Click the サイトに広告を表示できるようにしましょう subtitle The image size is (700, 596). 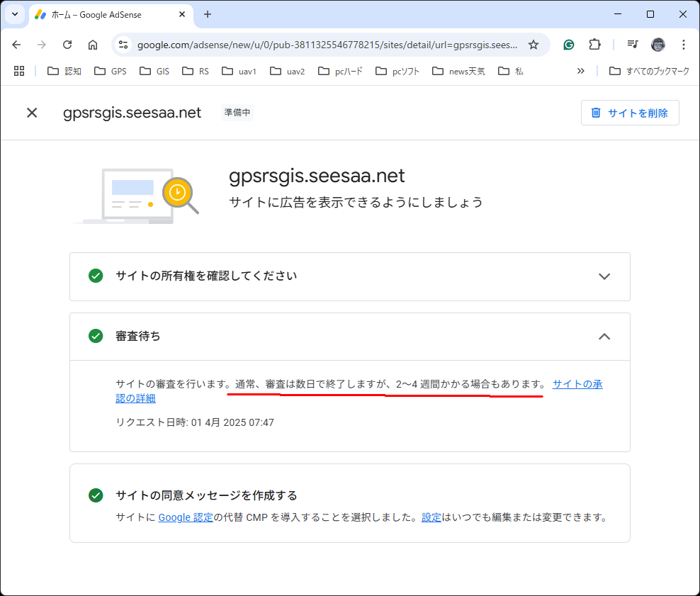(x=356, y=202)
